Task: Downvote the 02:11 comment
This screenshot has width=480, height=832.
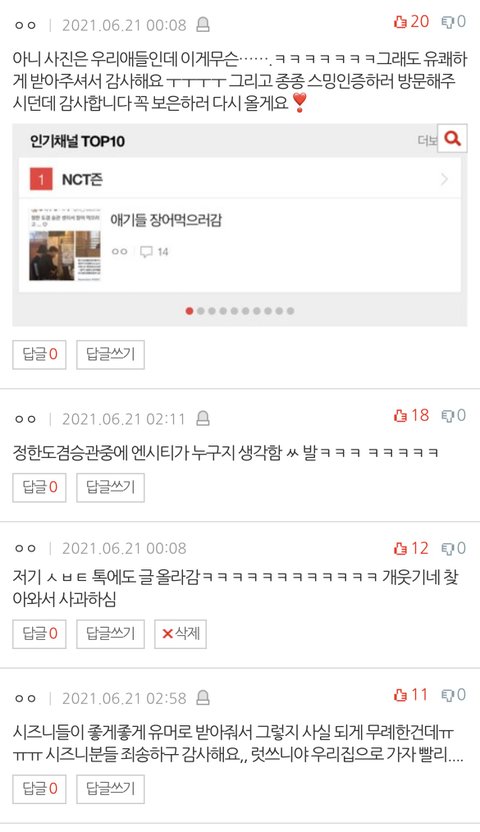Action: coord(448,415)
